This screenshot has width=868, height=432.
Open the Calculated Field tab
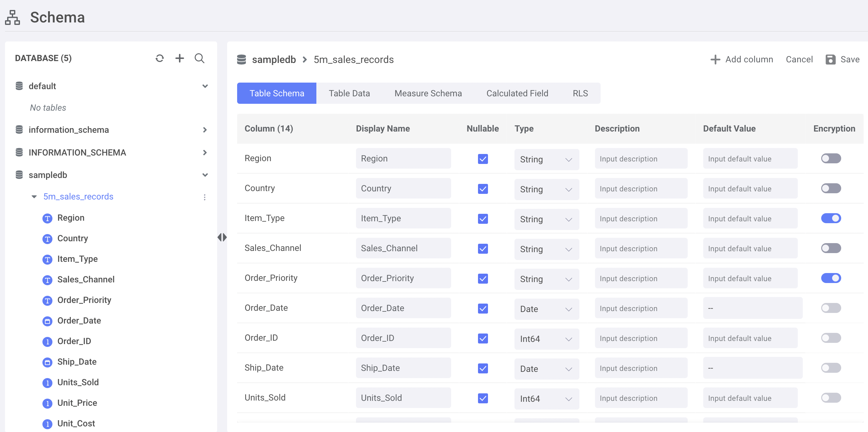pos(517,93)
